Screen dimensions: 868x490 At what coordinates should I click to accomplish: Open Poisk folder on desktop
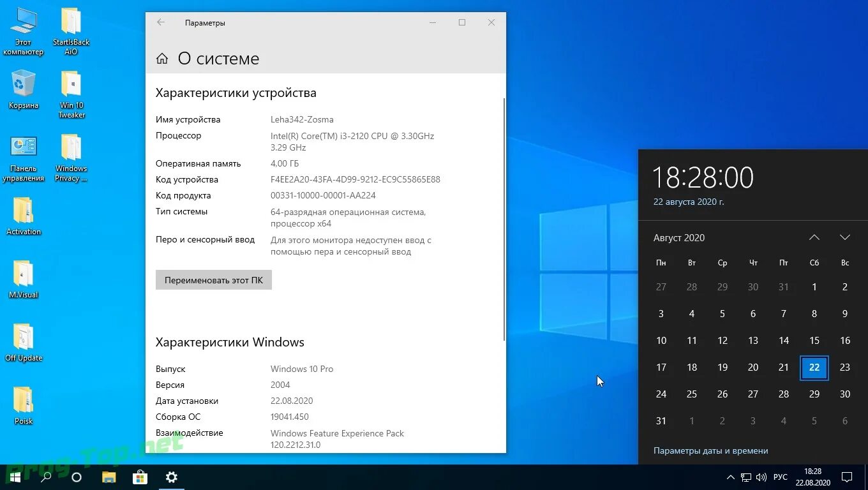click(x=23, y=406)
